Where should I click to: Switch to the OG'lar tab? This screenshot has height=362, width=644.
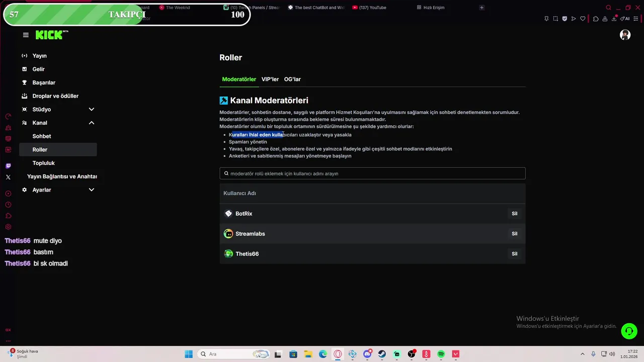(292, 79)
